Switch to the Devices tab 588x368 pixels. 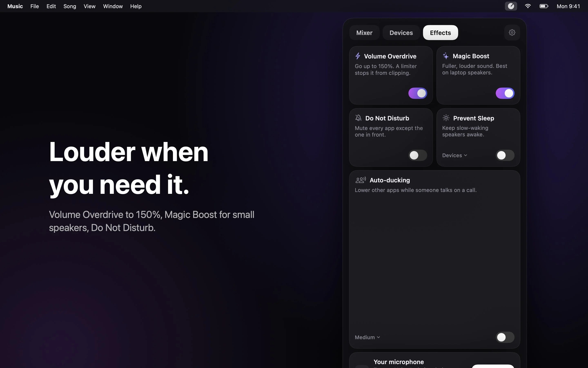401,33
